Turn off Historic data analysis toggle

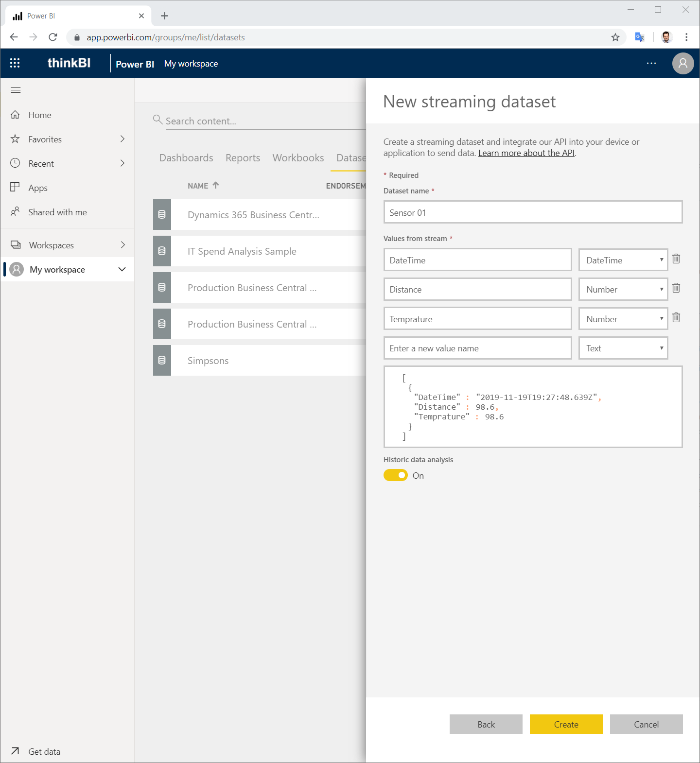[396, 475]
